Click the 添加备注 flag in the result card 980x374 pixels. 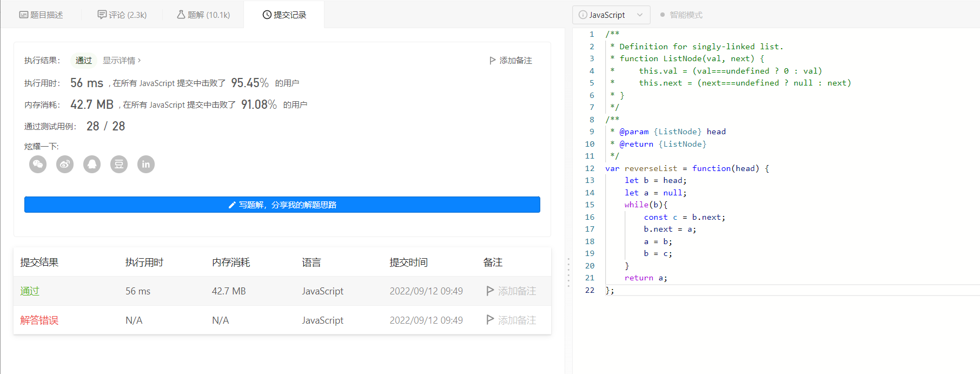[x=511, y=61]
